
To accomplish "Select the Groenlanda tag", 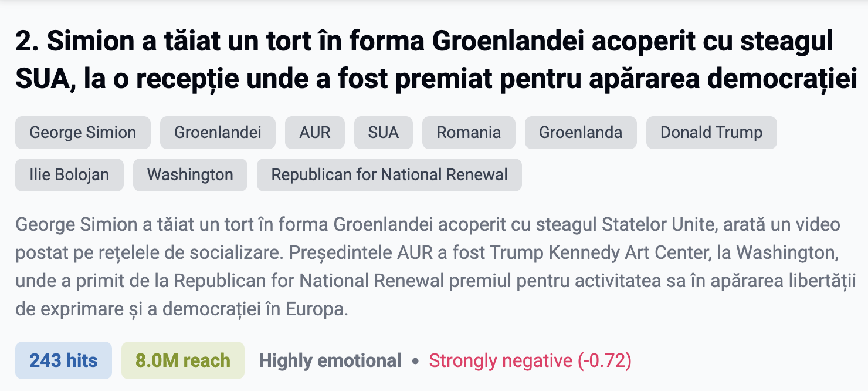I will tap(581, 133).
